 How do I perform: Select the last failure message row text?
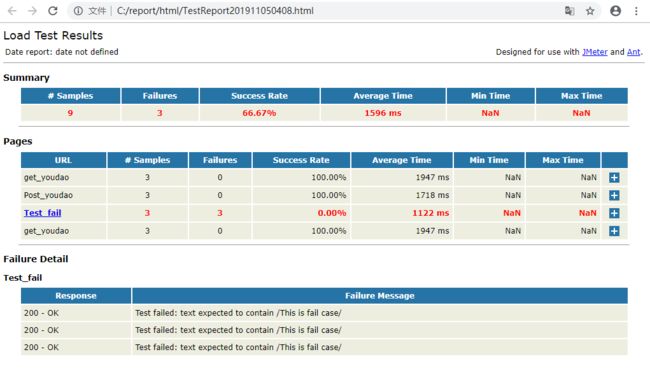coord(238,347)
